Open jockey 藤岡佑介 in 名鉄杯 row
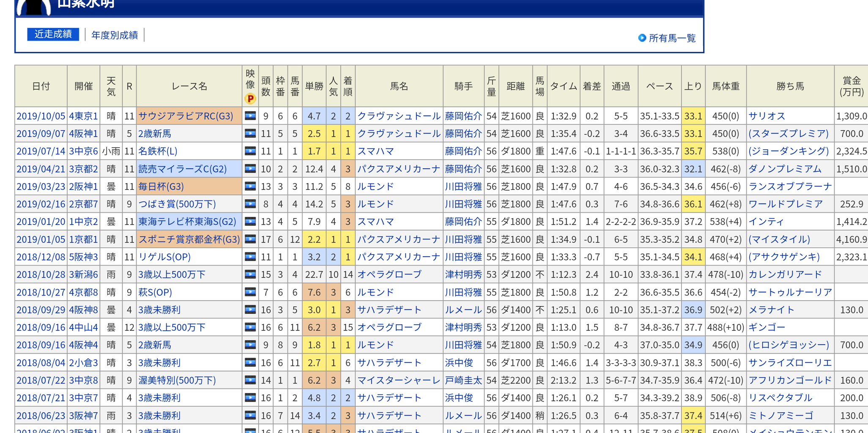 coord(463,151)
